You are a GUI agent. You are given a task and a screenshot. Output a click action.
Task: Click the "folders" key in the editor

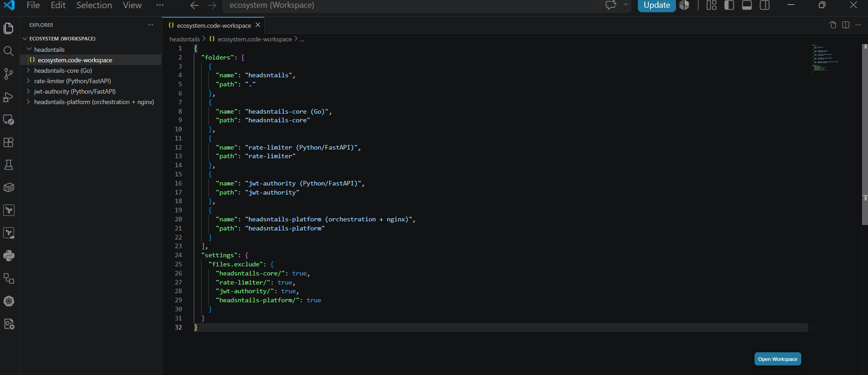[217, 57]
